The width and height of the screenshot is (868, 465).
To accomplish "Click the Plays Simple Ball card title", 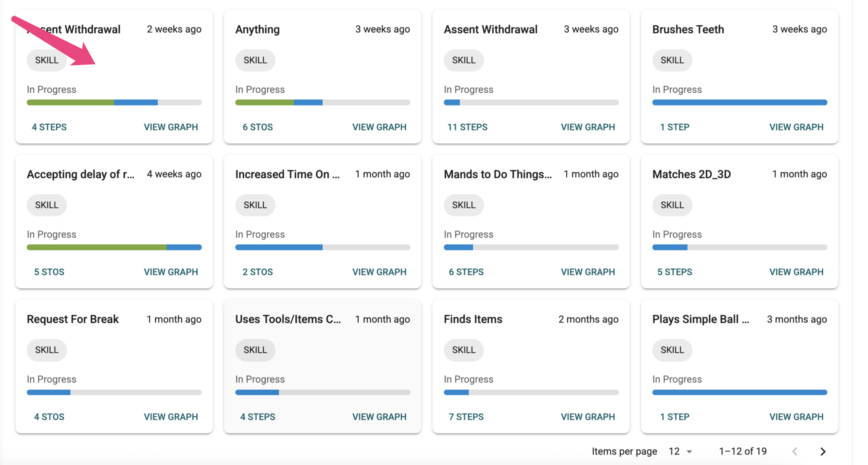I will coord(700,319).
